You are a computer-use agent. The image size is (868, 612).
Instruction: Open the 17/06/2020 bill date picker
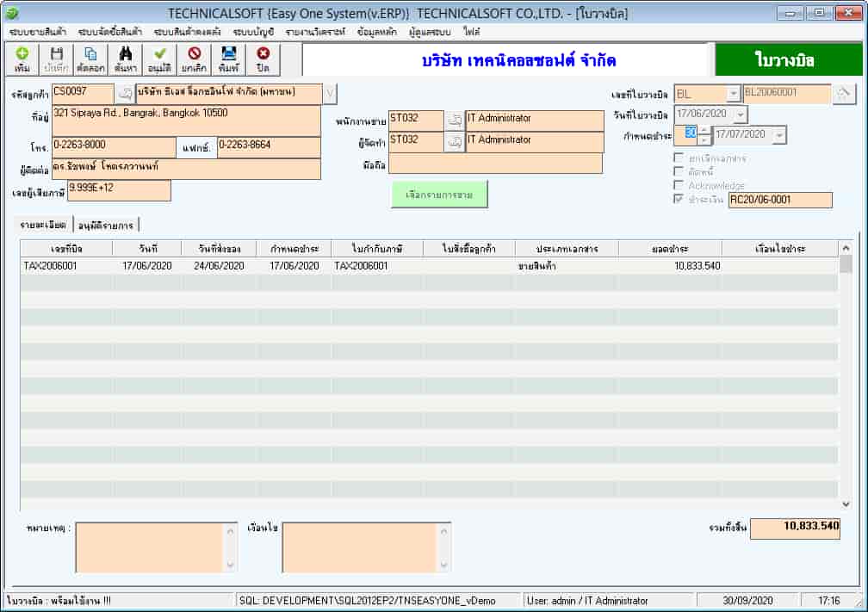coord(741,114)
